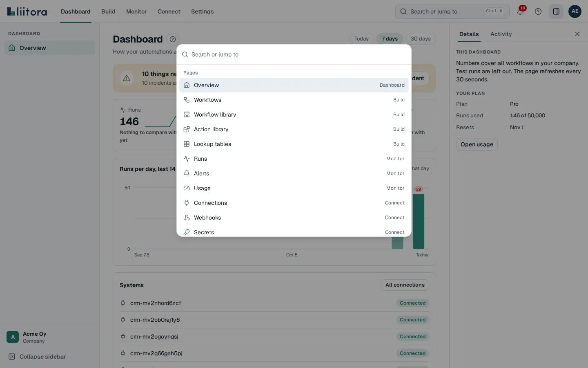Click the Usage gauge icon
The height and width of the screenshot is (368, 588).
187,188
